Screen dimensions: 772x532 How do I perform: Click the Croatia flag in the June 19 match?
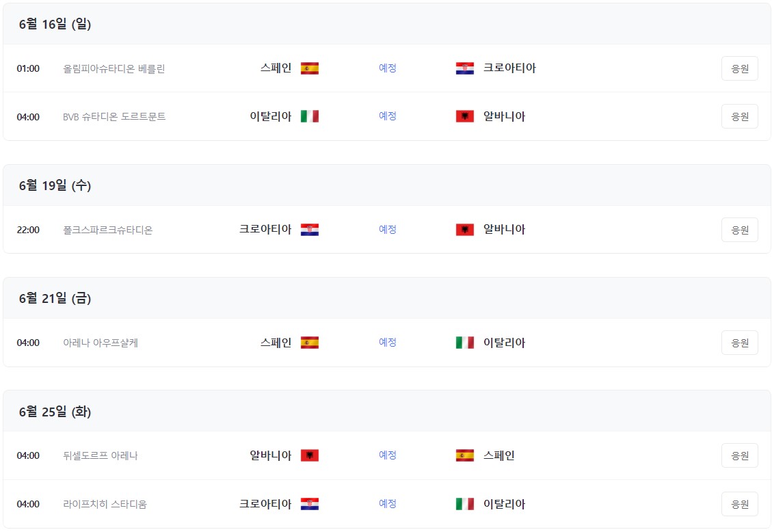click(x=310, y=230)
